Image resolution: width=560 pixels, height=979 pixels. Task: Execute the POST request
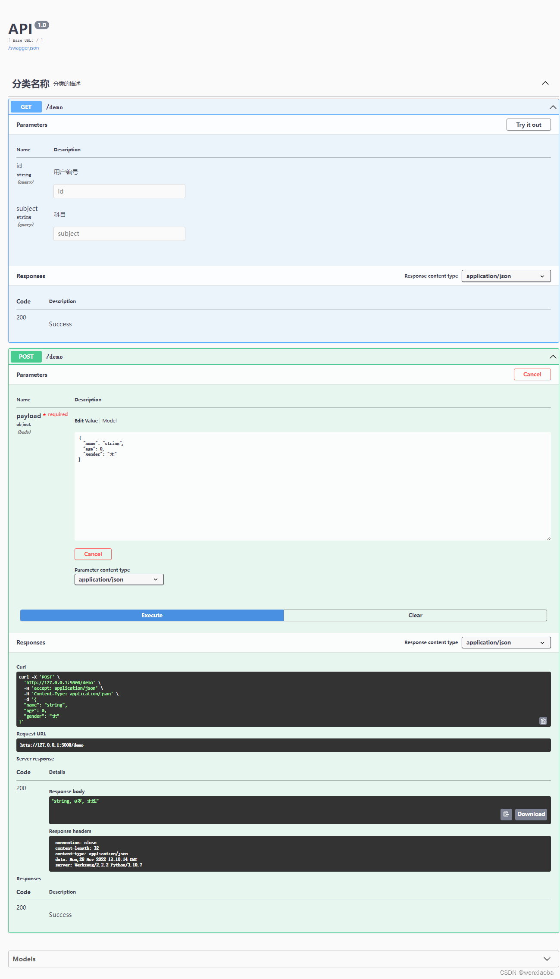pyautogui.click(x=152, y=615)
